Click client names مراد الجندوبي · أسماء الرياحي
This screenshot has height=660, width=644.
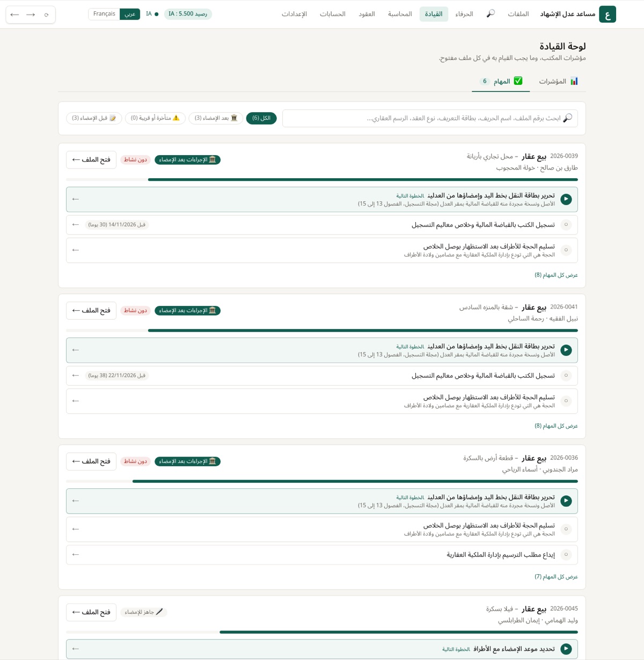pos(540,470)
